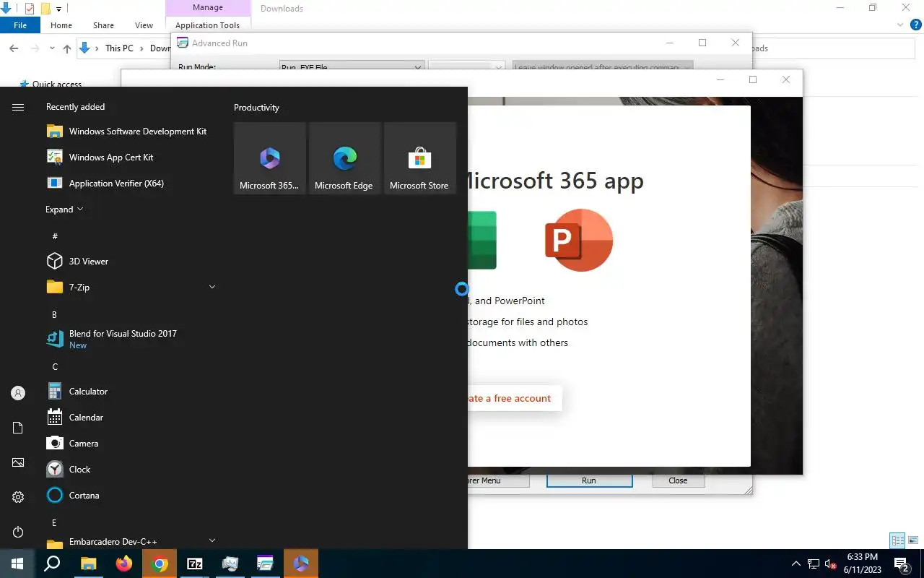The width and height of the screenshot is (924, 578).
Task: Open taskbar Search magnifier
Action: 52,564
